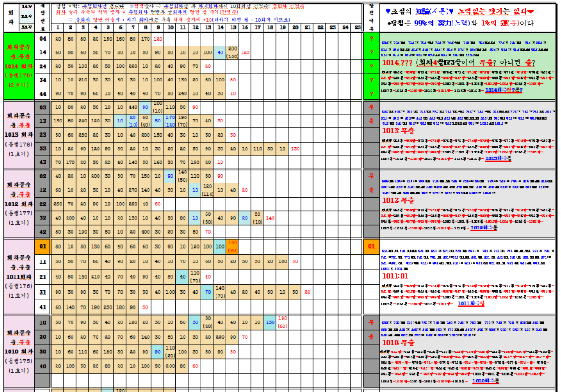The height and width of the screenshot is (392, 561).
Task: Click the red '130' value in row 33
Action: click(295, 149)
